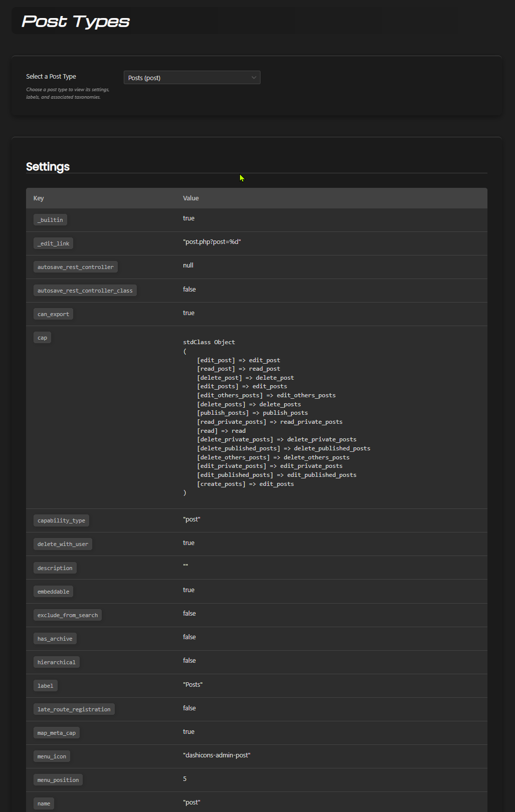Select the menu_icon key badge
Viewport: 515px width, 812px height.
point(52,756)
